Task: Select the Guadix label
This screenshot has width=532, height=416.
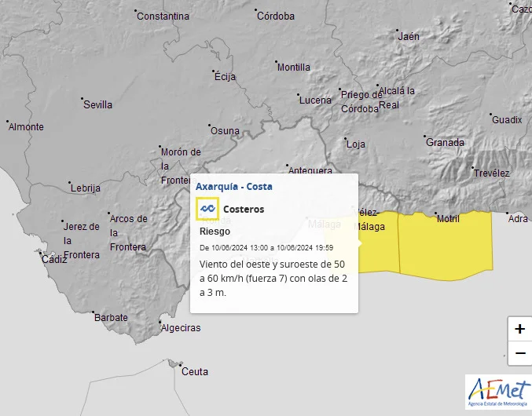Action: (507, 119)
